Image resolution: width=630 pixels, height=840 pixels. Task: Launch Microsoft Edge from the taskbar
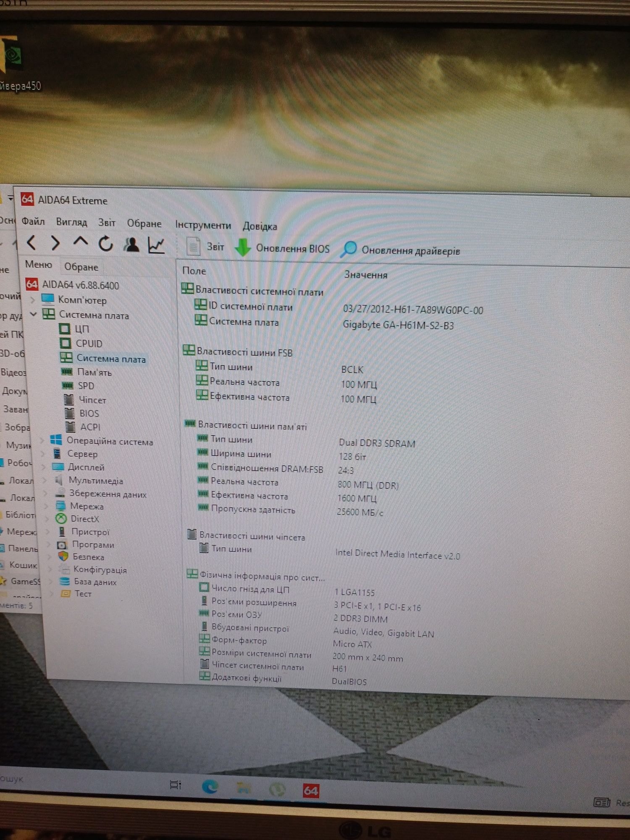pyautogui.click(x=210, y=786)
